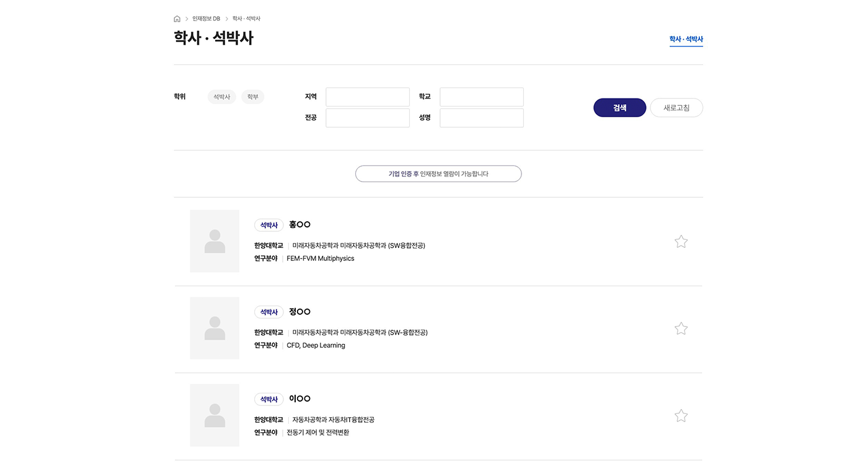Go to 인재정보 DB breadcrumb link

206,19
